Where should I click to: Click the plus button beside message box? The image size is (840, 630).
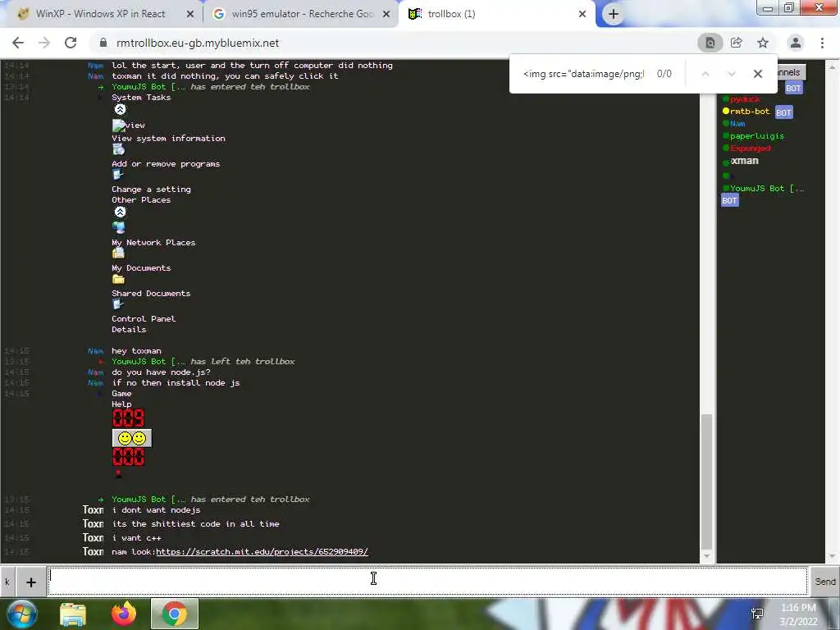click(31, 582)
